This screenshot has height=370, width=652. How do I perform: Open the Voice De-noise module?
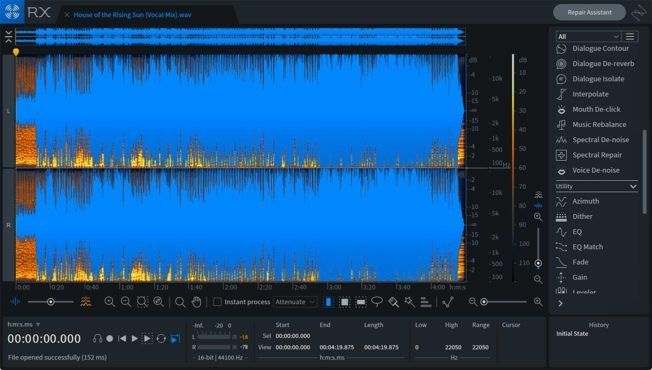coord(596,170)
